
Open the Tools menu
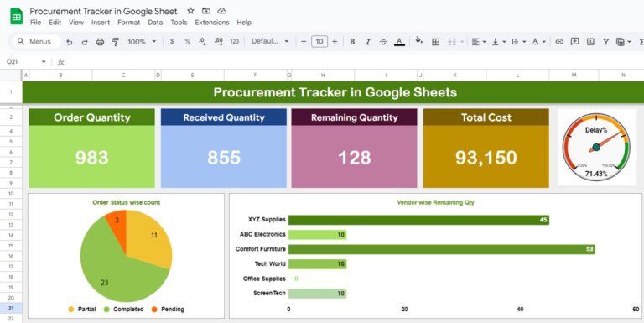179,23
